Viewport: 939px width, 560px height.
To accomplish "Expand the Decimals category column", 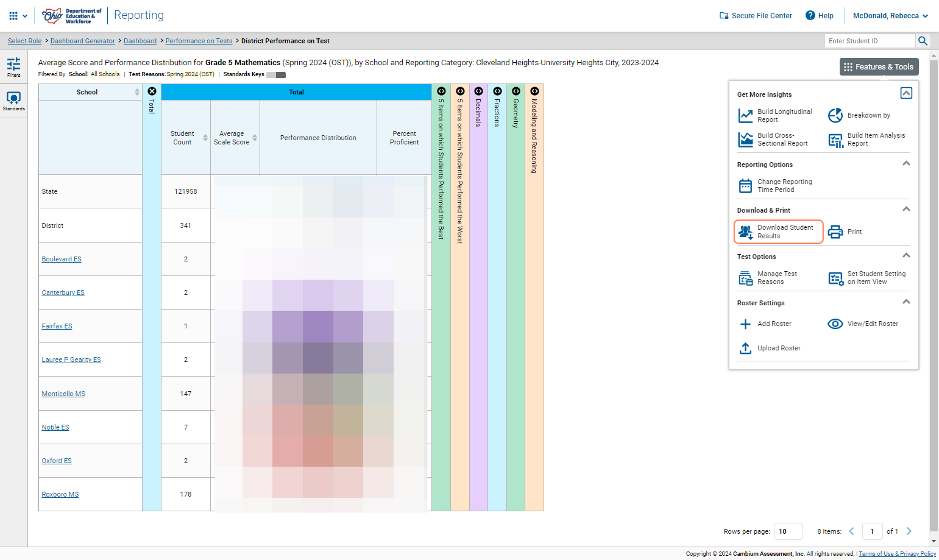I will 478,91.
